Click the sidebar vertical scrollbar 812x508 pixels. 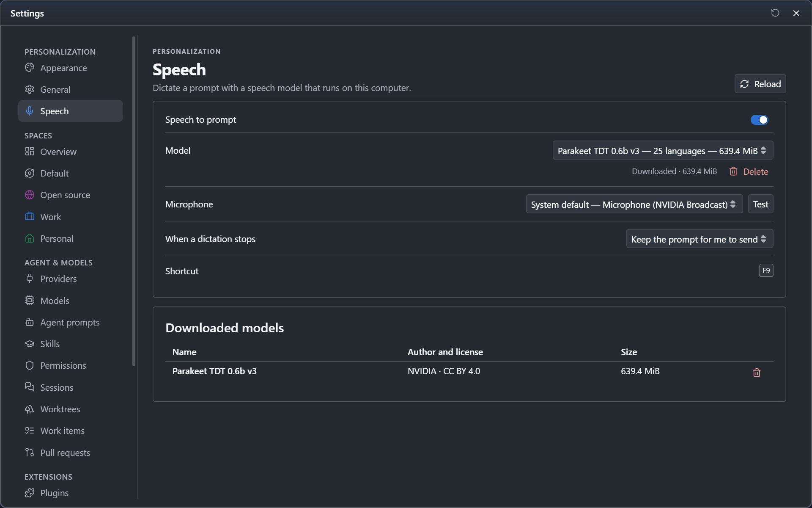[134, 201]
